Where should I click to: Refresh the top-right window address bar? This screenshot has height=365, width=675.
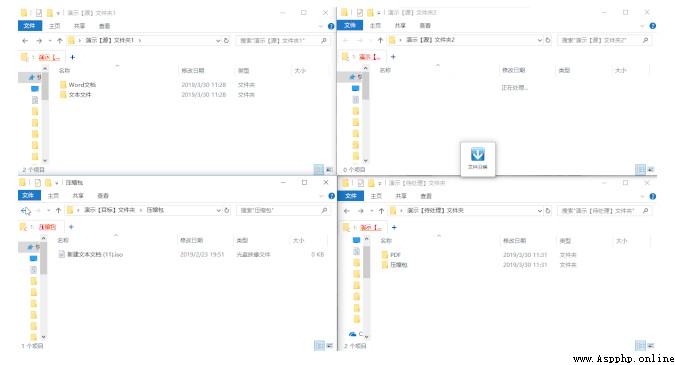click(548, 40)
